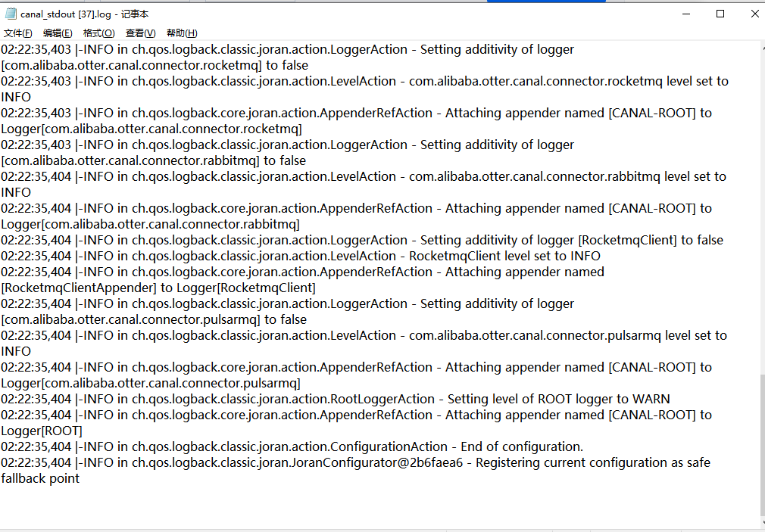The width and height of the screenshot is (765, 532).
Task: Open the 查看(V) menu
Action: (x=140, y=33)
